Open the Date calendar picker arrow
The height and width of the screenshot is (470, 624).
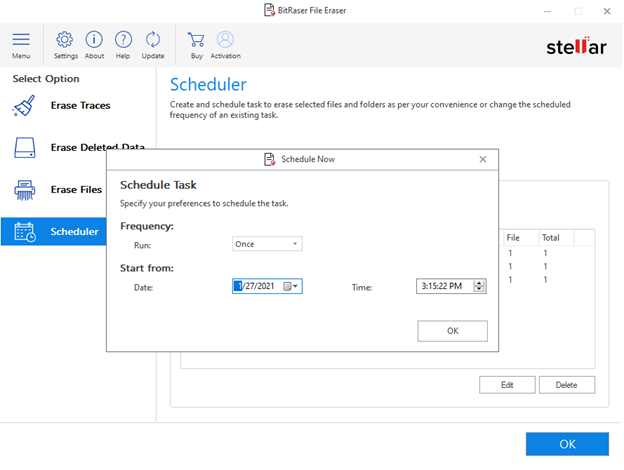click(x=295, y=286)
